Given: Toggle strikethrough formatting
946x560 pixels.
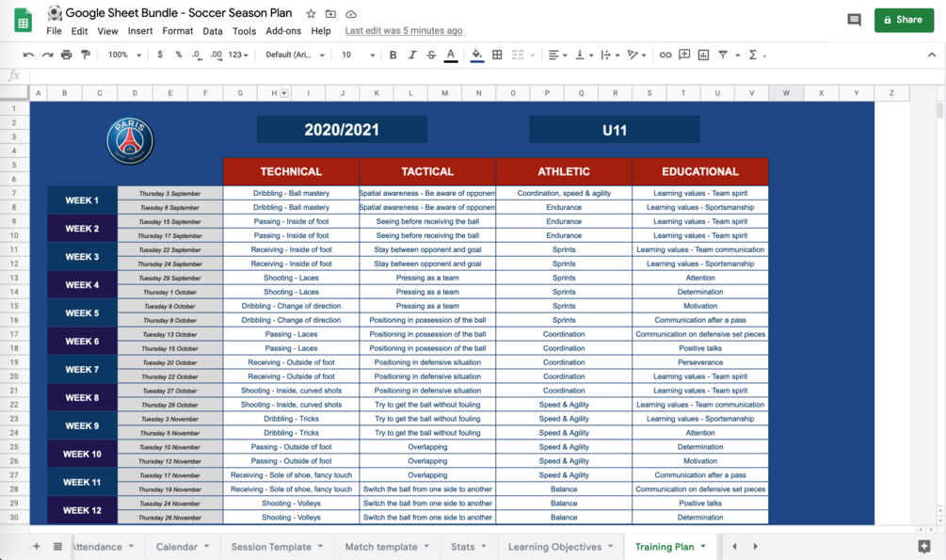Looking at the screenshot, I should [x=431, y=55].
